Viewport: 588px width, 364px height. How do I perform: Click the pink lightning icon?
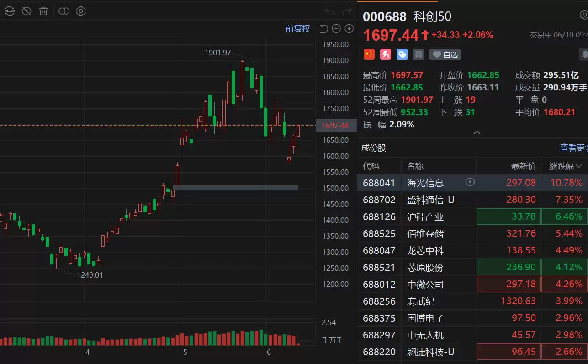point(386,54)
